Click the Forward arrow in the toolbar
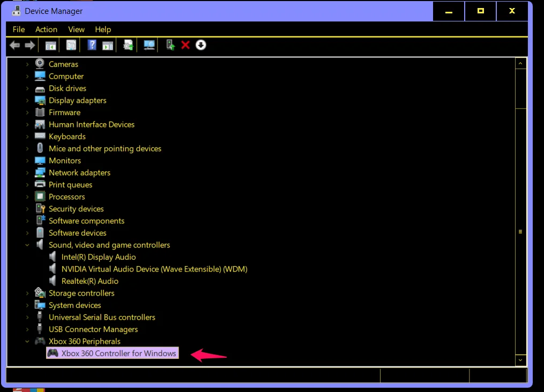This screenshot has height=392, width=544. [30, 45]
